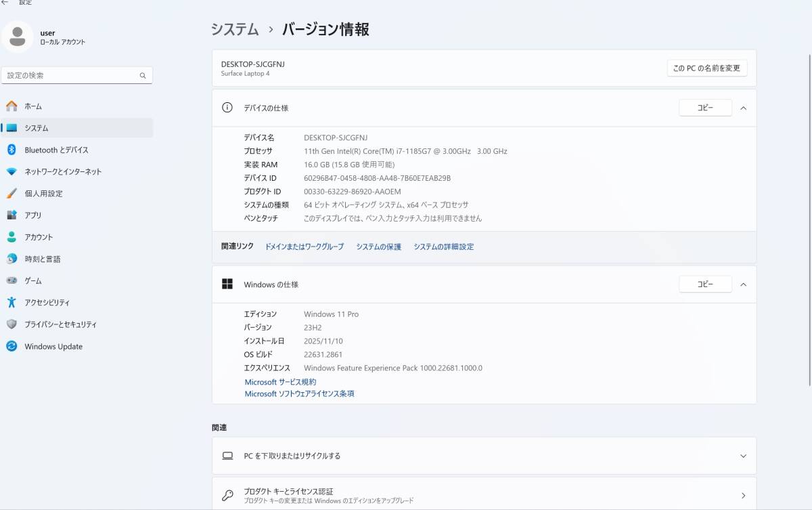This screenshot has height=510, width=812.
Task: Click the アクセシビリティ figure icon
Action: [x=12, y=303]
